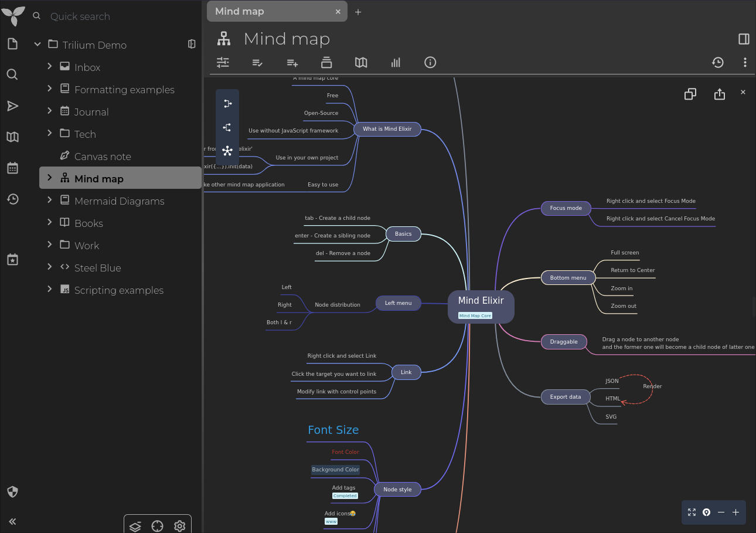756x533 pixels.
Task: Switch mind map to left-side layout
Action: coord(227,104)
